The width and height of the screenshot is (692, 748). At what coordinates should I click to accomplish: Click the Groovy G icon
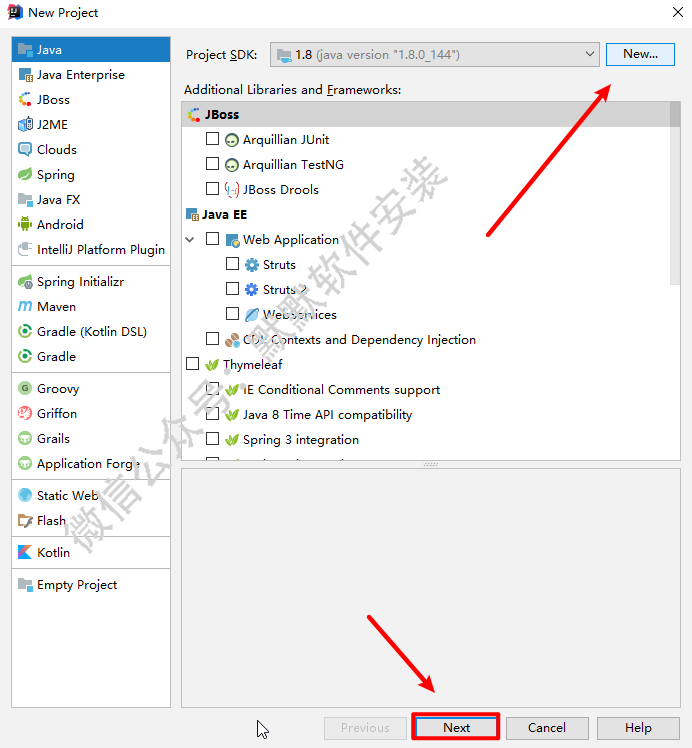coord(25,388)
